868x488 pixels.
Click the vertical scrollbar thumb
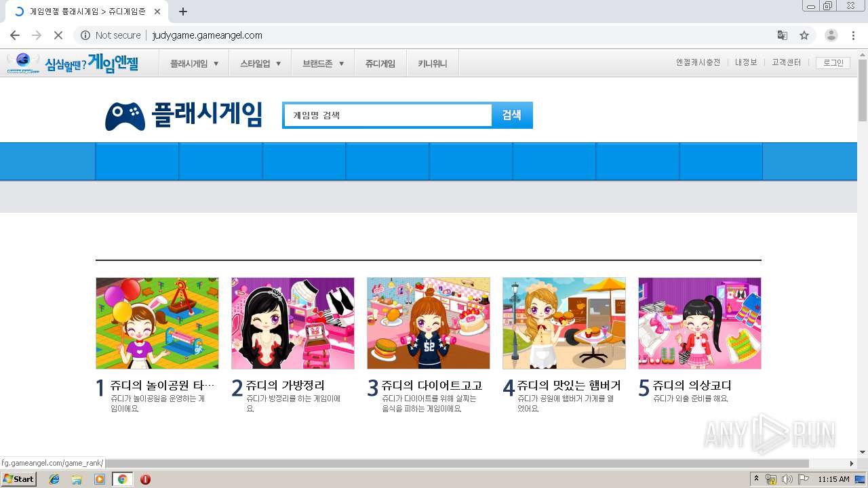(x=863, y=90)
